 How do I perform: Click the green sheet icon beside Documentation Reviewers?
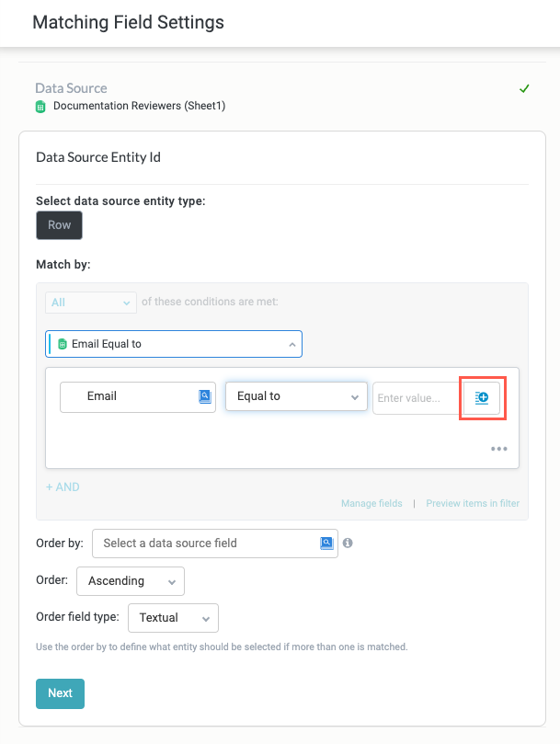point(40,106)
